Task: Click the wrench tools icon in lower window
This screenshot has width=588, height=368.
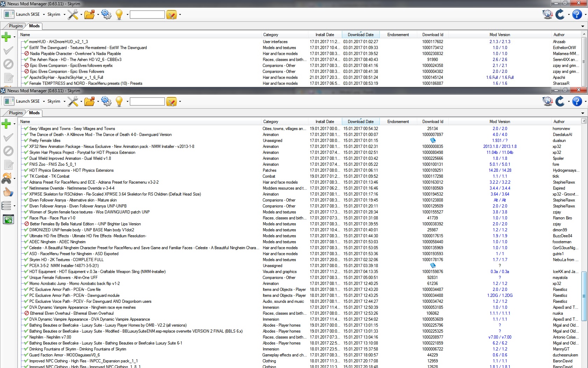Action: pyautogui.click(x=73, y=102)
